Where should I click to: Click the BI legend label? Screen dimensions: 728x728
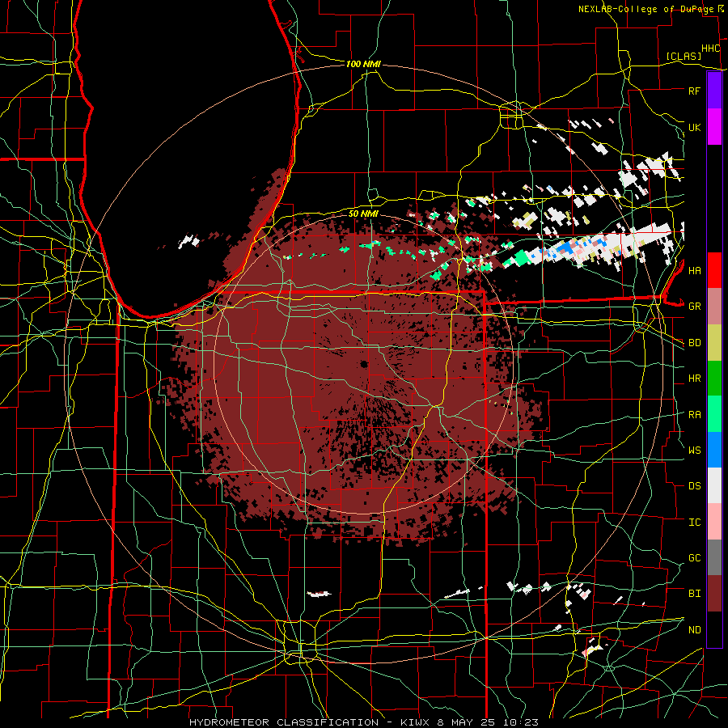pyautogui.click(x=694, y=594)
